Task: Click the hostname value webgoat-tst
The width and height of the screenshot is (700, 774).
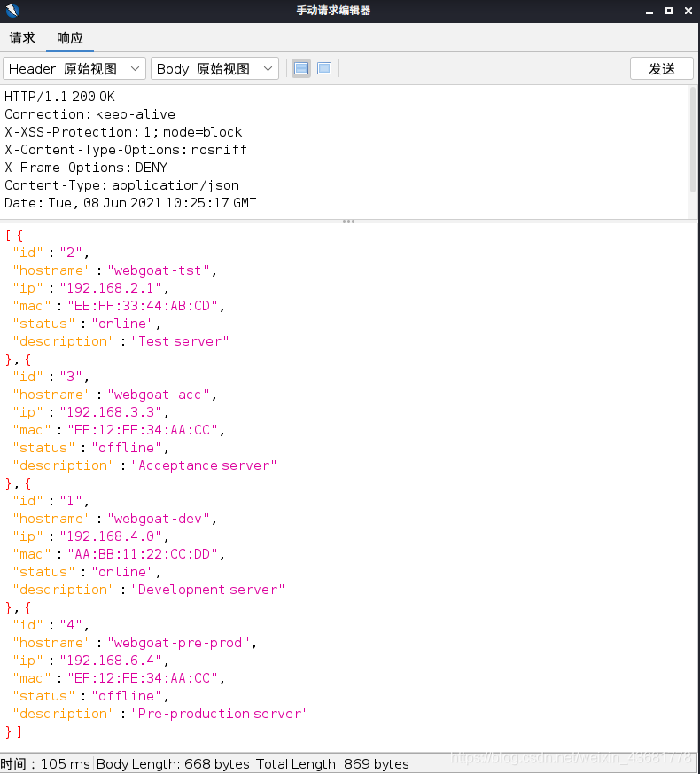Action: point(159,270)
